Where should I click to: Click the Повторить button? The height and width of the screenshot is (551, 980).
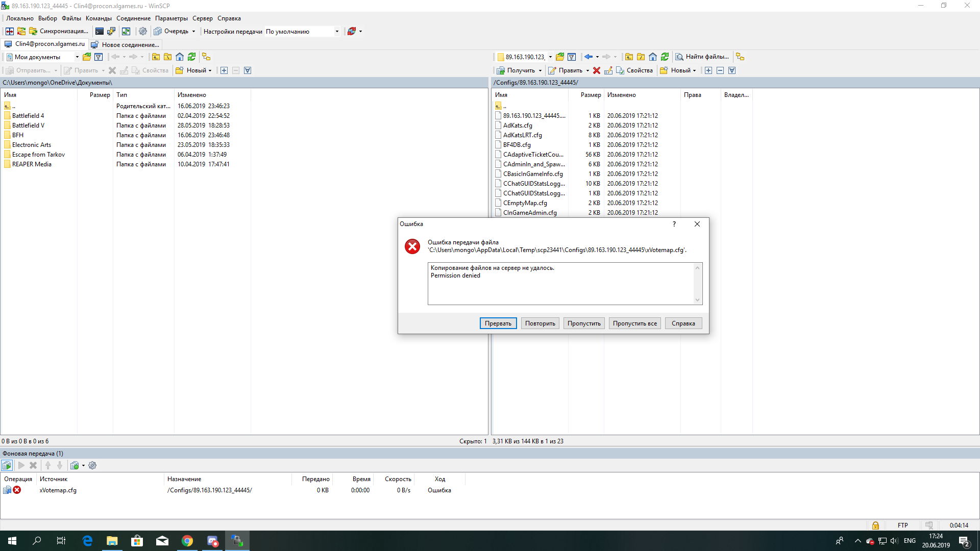coord(540,323)
